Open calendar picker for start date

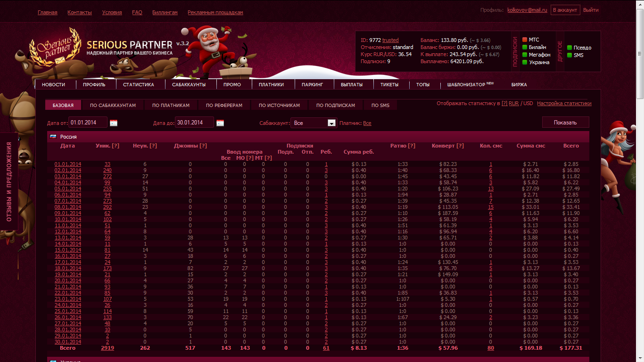click(x=114, y=123)
